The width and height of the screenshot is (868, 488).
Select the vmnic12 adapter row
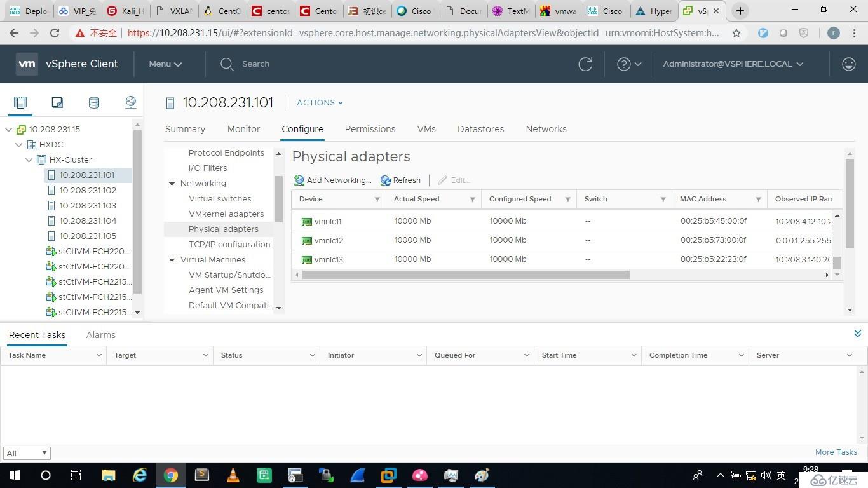[562, 240]
